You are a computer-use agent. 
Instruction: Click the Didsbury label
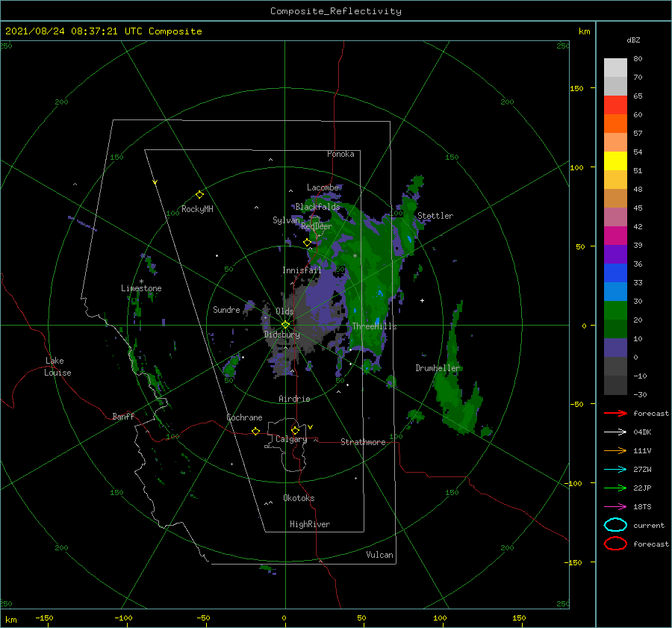(281, 335)
